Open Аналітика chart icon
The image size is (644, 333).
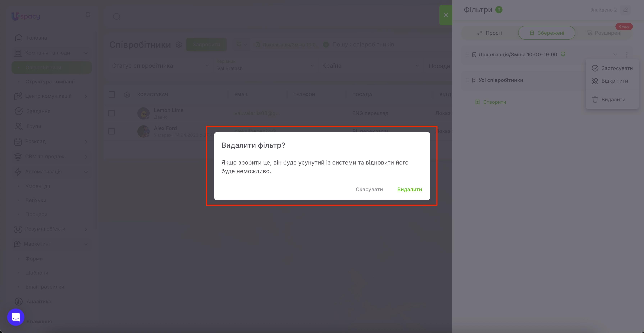[x=19, y=301]
